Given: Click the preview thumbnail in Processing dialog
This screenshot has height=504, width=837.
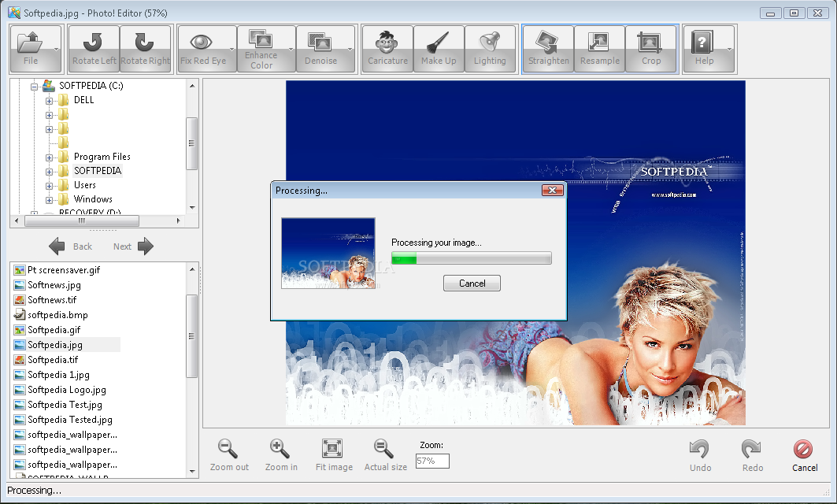Looking at the screenshot, I should [328, 253].
